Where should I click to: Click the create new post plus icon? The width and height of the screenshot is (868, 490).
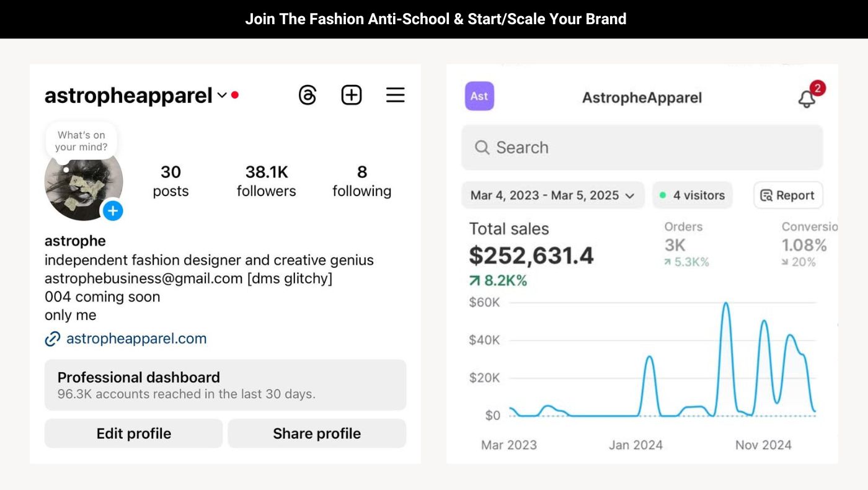click(352, 94)
